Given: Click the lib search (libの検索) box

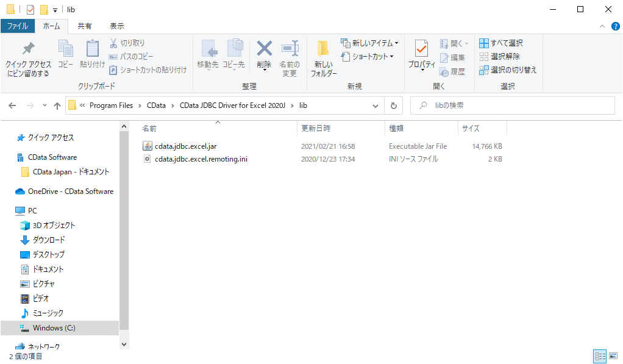Looking at the screenshot, I should (513, 105).
